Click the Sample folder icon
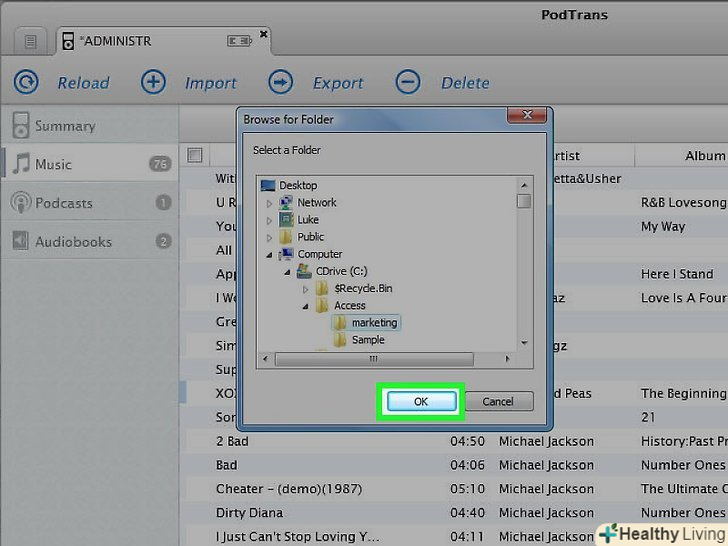Screen dimensions: 728x546 click(340, 339)
